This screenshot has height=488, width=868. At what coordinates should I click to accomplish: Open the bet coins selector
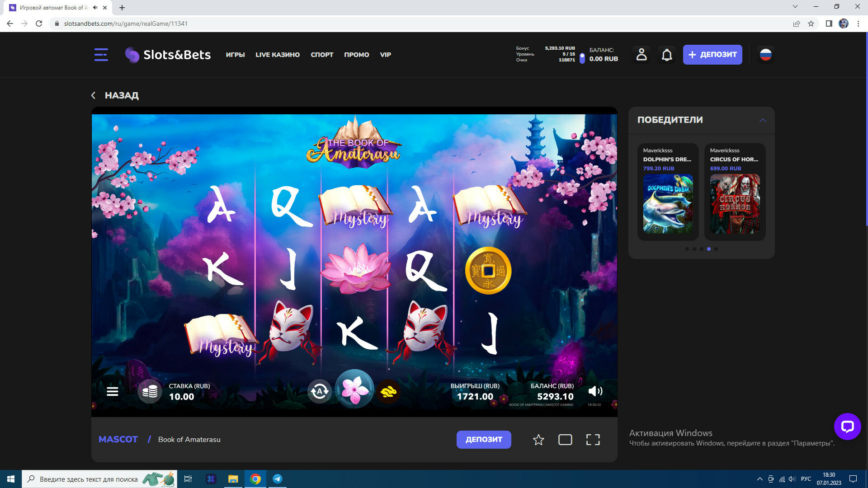[x=150, y=391]
